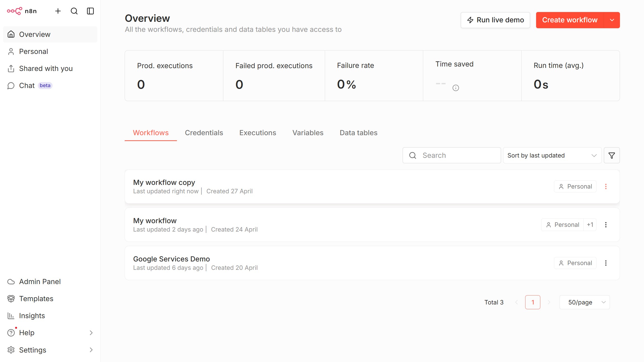The height and width of the screenshot is (362, 644).
Task: Click the Run time (avg.) card
Action: tap(570, 76)
